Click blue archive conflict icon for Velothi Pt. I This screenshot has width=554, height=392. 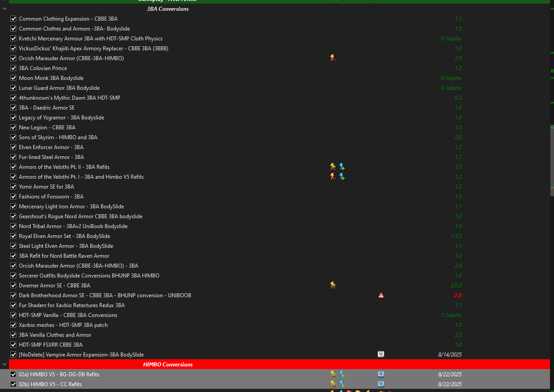click(342, 176)
